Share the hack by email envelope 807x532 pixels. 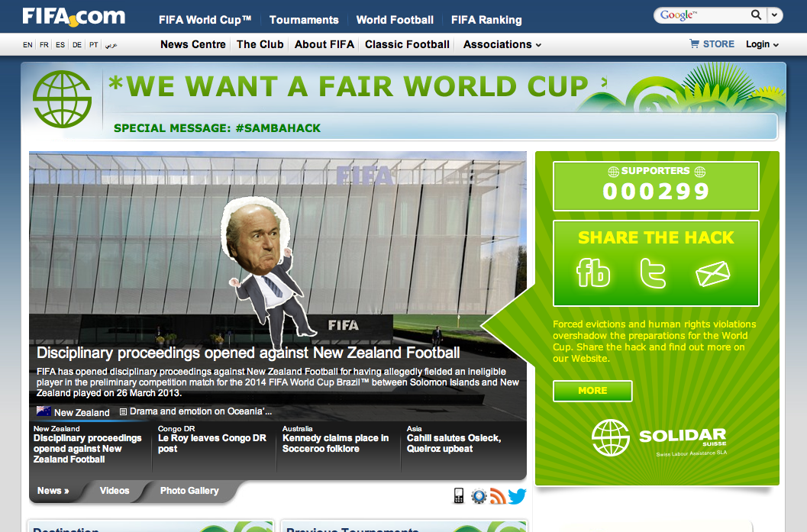tap(713, 273)
